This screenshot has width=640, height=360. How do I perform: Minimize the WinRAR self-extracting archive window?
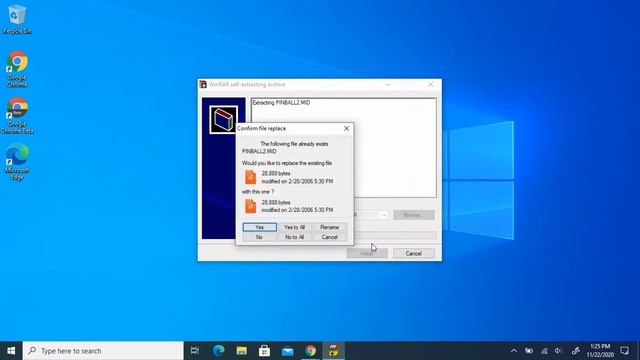pyautogui.click(x=388, y=84)
